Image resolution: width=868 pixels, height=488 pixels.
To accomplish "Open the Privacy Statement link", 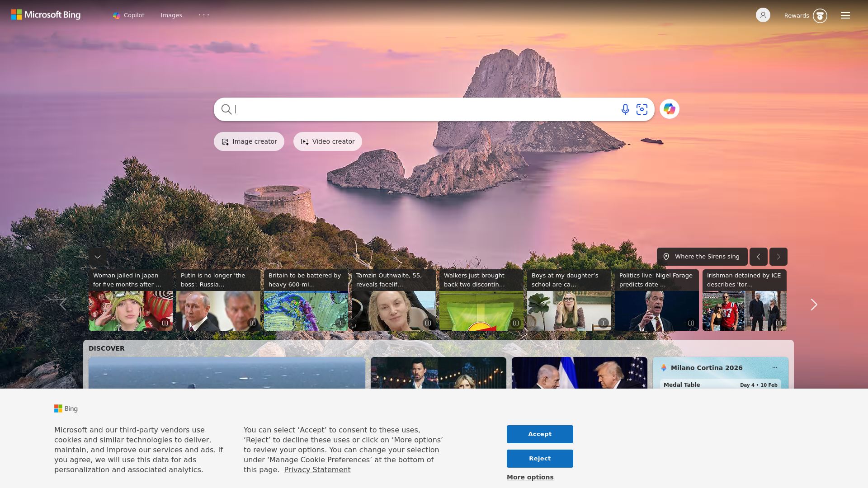I will [x=317, y=469].
